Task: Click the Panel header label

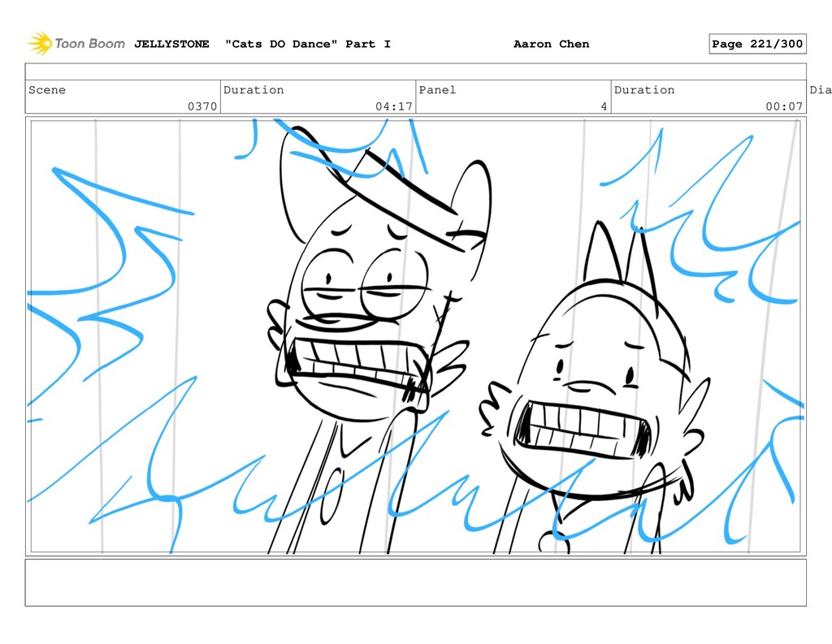Action: (437, 89)
